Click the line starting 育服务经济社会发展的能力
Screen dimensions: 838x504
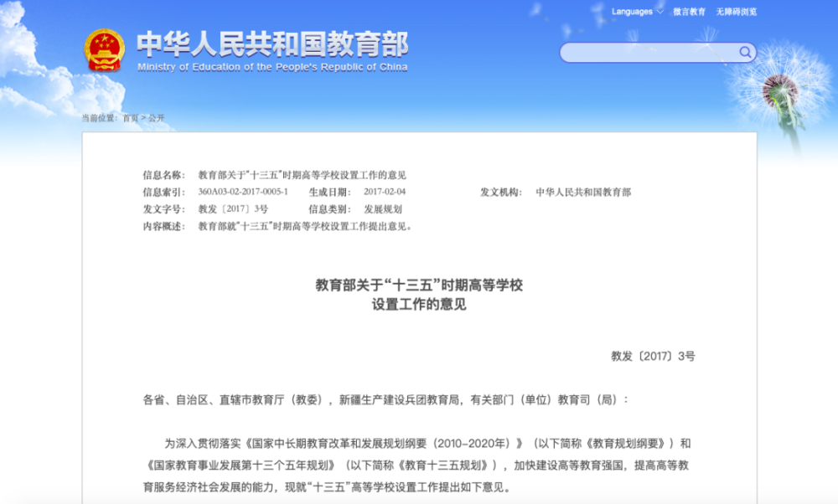click(327, 487)
